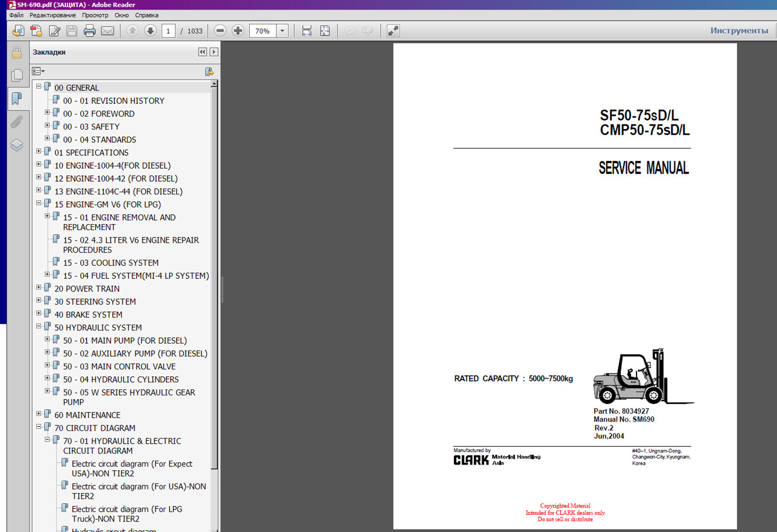Open Page Thumbnails panel icon

tap(17, 75)
